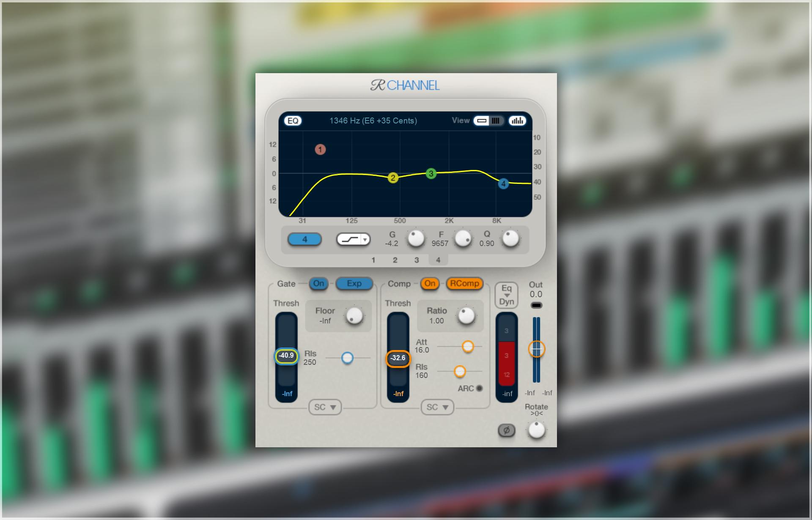Viewport: 812px width, 520px height.
Task: Click the EQ on/off button
Action: point(293,120)
